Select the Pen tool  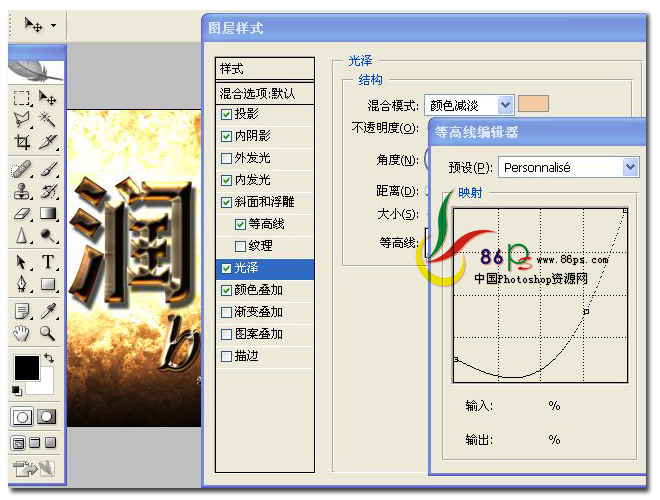pyautogui.click(x=21, y=284)
